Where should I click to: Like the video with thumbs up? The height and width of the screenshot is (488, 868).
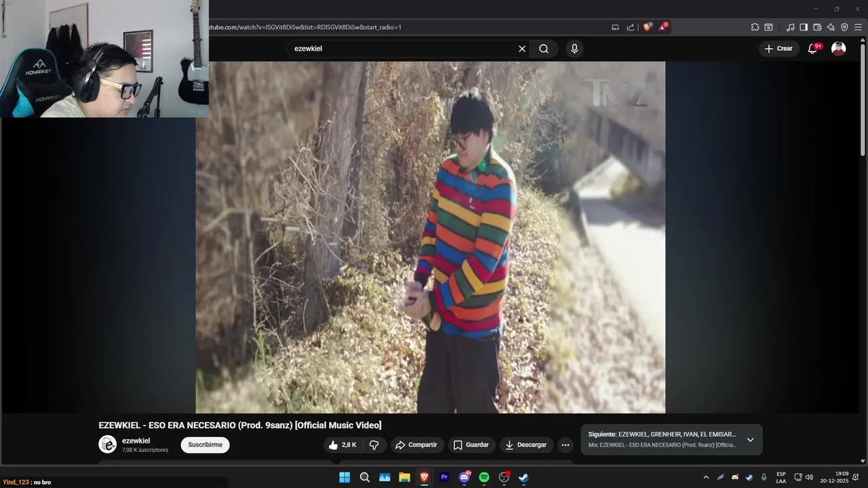click(342, 445)
